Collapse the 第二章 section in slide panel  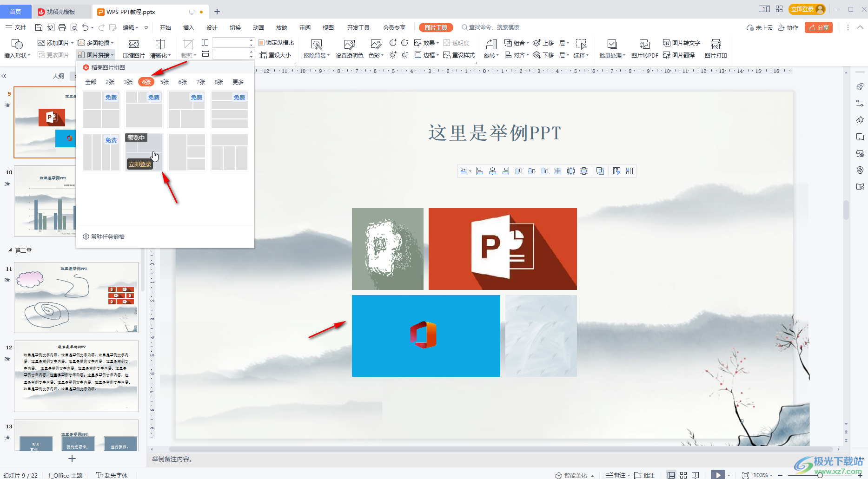click(10, 250)
